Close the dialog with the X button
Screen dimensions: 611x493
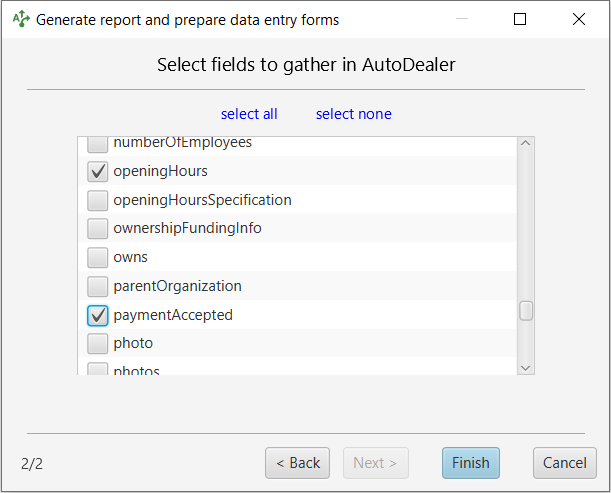tap(579, 19)
